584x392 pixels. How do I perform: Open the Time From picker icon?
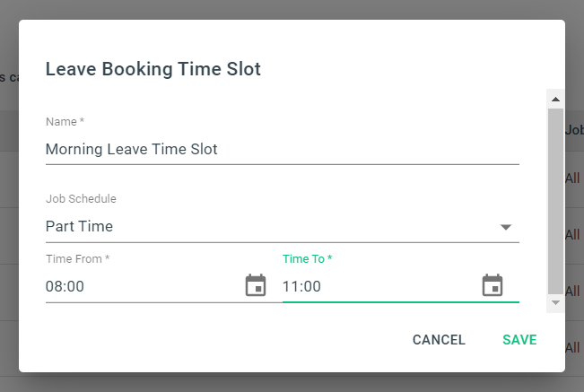point(256,285)
